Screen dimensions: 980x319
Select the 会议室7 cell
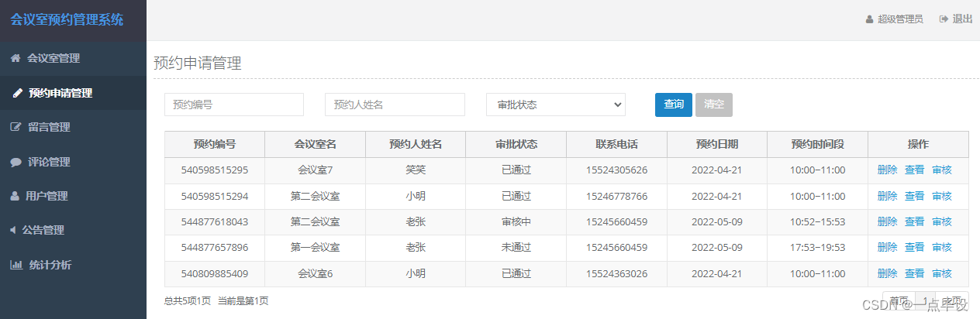pos(315,170)
